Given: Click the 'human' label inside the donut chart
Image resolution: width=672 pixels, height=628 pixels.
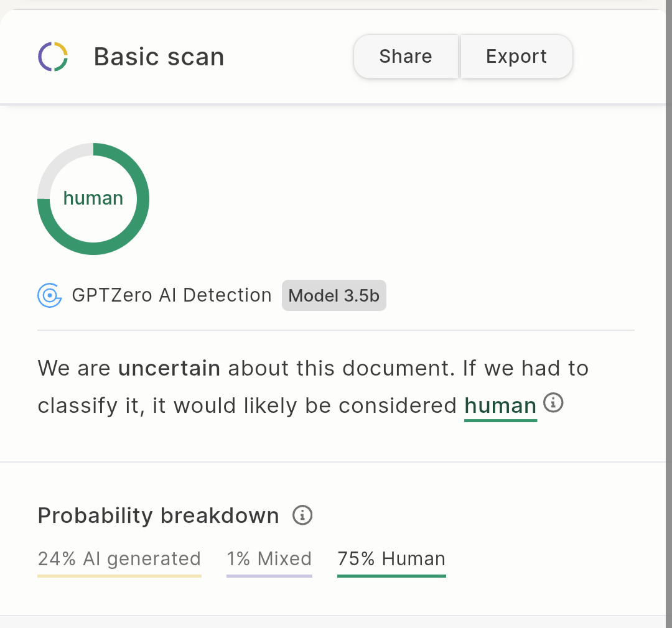Looking at the screenshot, I should point(93,198).
